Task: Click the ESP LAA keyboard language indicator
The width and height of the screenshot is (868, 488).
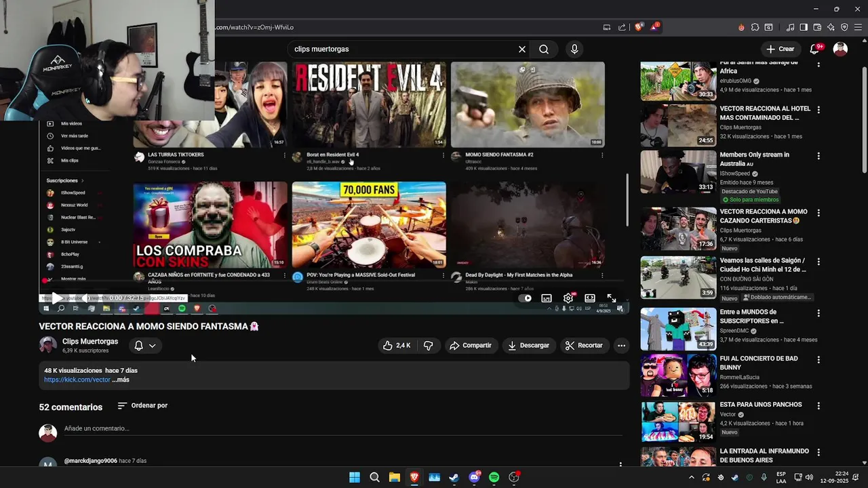Action: (781, 477)
